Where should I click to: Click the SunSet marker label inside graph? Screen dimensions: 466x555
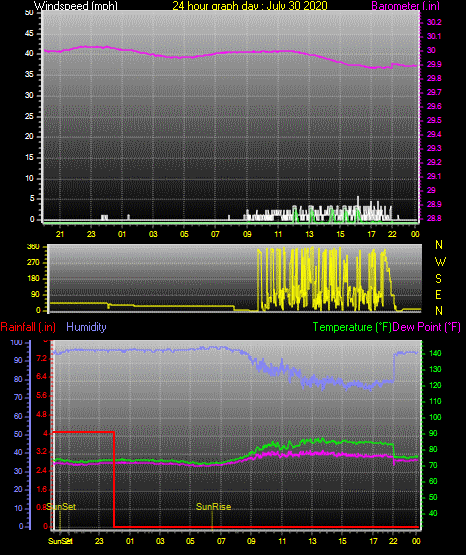pos(61,507)
